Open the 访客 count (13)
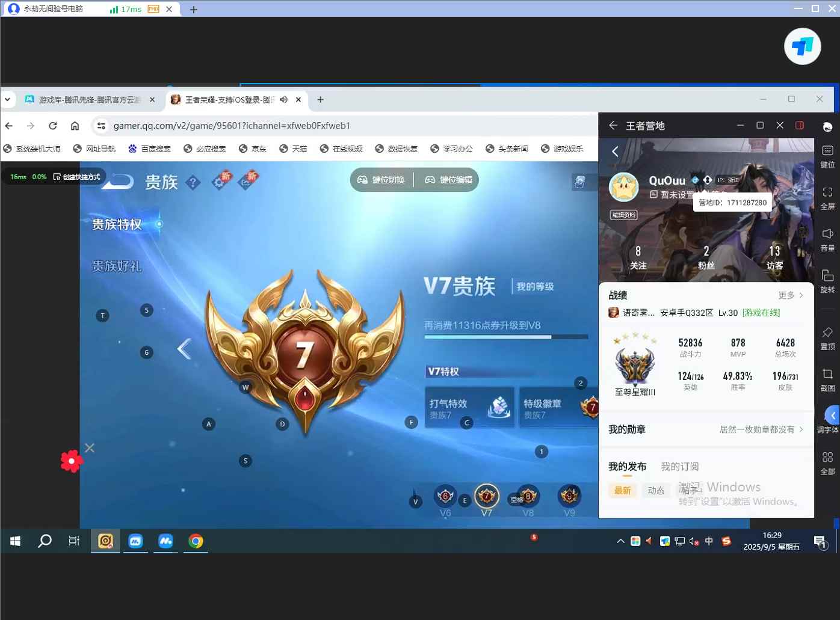 [774, 257]
